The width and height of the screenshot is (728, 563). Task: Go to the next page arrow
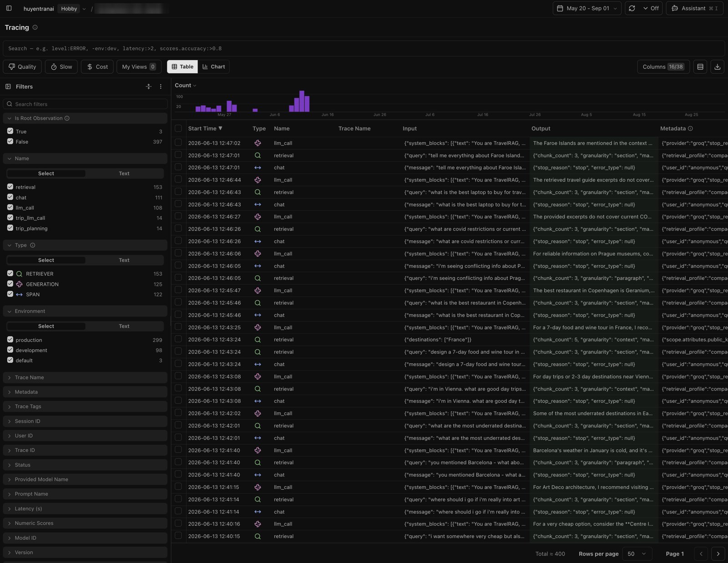[718, 554]
